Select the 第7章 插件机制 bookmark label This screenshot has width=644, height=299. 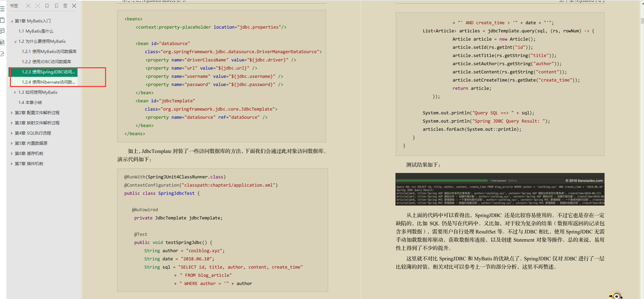(x=29, y=164)
